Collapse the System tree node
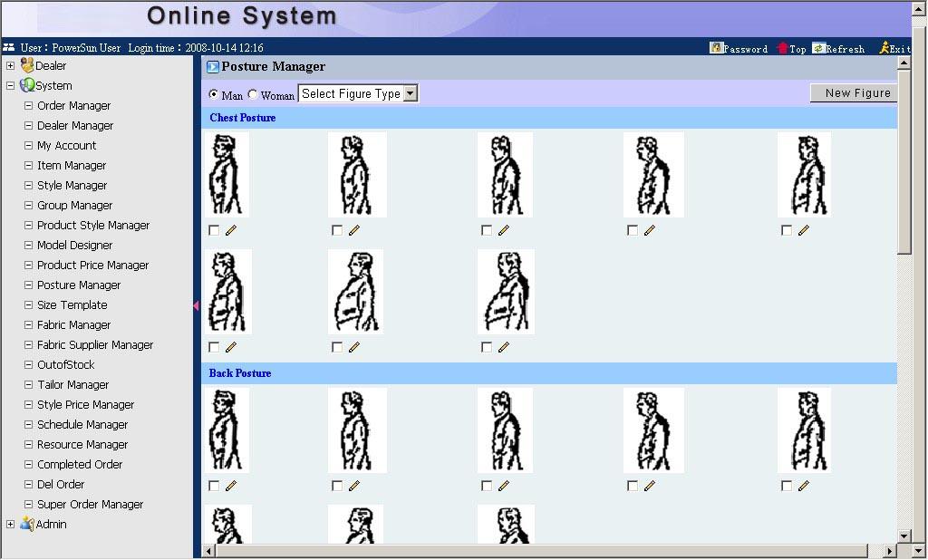Screen dimensions: 928x560 tap(10, 86)
